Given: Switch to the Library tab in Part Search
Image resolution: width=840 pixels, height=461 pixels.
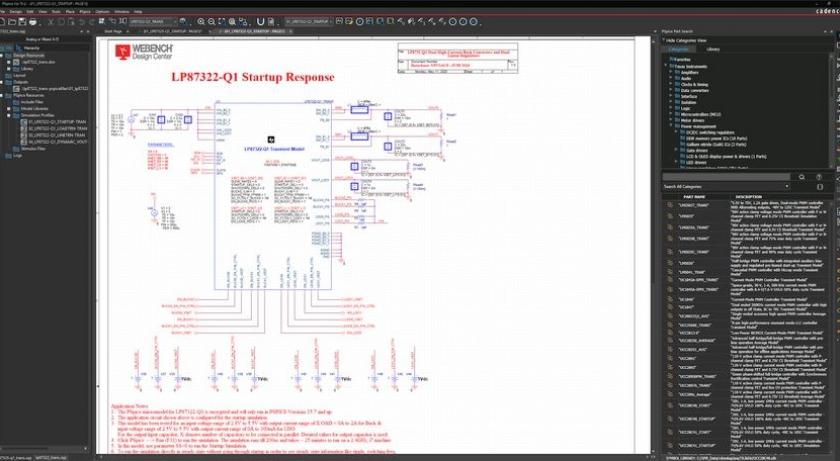Looking at the screenshot, I should tap(713, 49).
